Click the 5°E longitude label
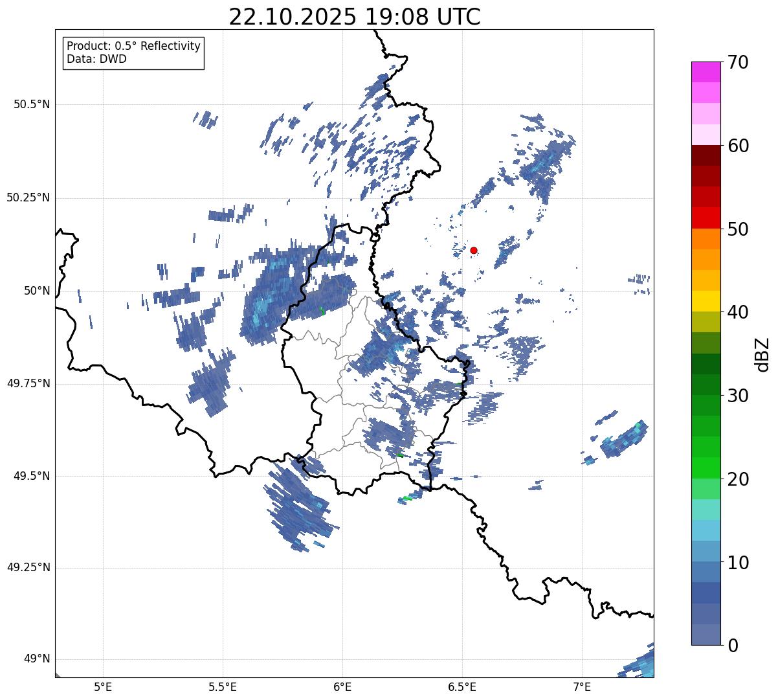 pyautogui.click(x=103, y=687)
